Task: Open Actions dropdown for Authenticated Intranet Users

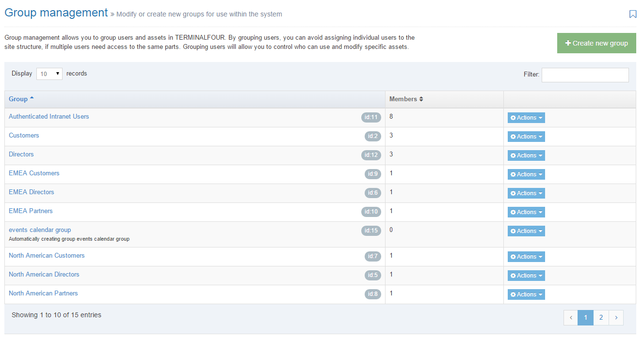Action: tap(526, 118)
